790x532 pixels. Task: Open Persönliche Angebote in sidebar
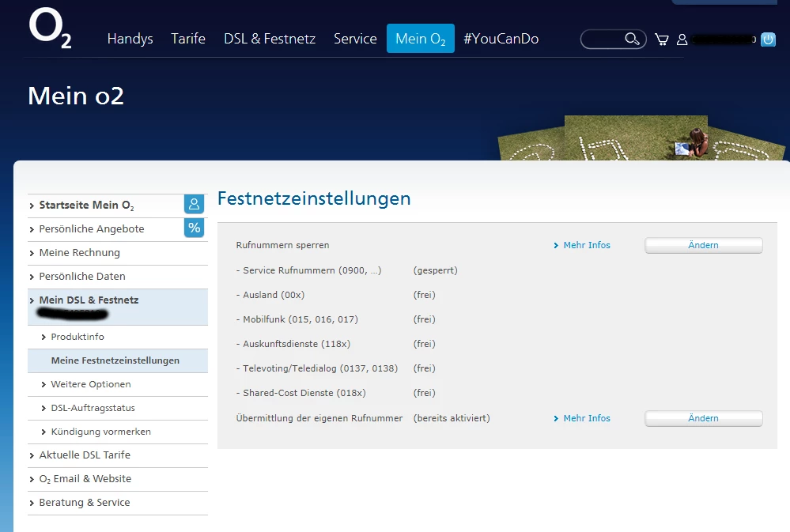(x=92, y=228)
